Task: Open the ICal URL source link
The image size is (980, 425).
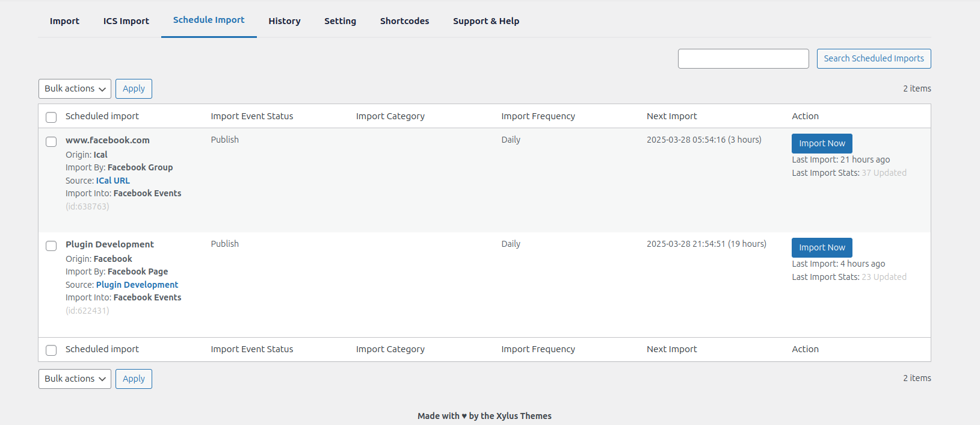Action: point(112,181)
